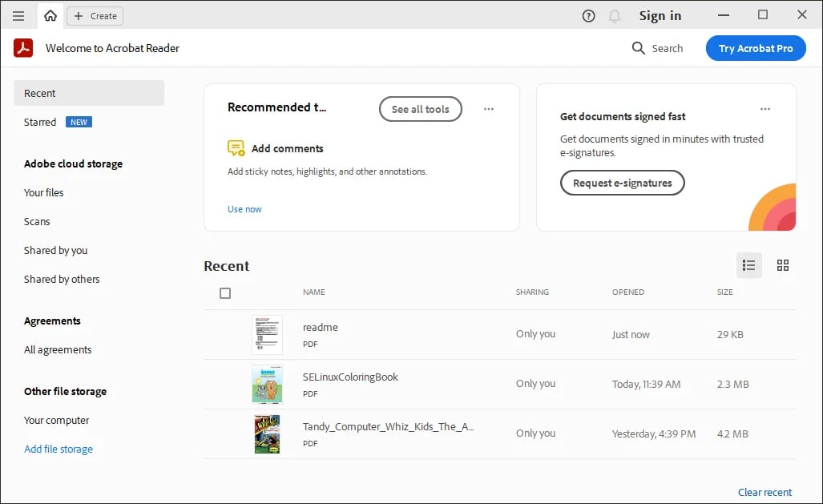Open Your computer file storage
823x504 pixels.
click(x=57, y=421)
